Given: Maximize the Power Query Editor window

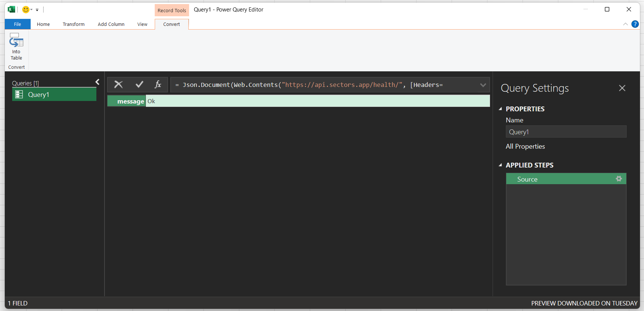Looking at the screenshot, I should (607, 9).
